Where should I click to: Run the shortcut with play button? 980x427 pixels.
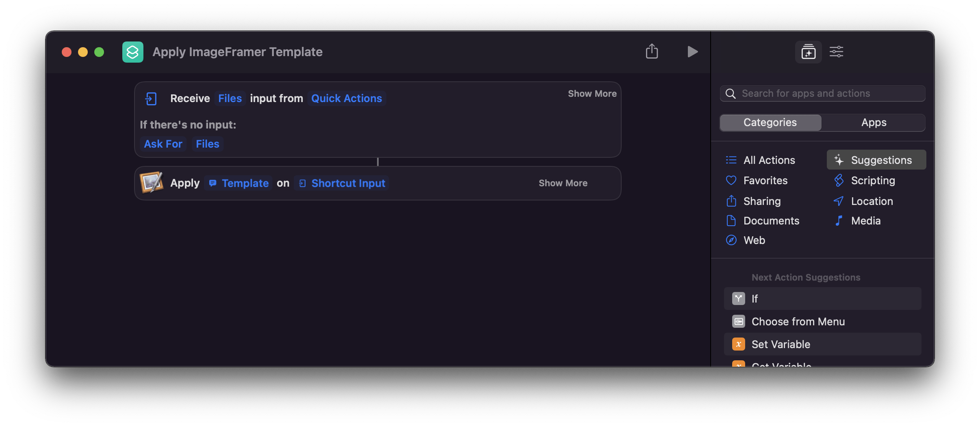click(692, 52)
